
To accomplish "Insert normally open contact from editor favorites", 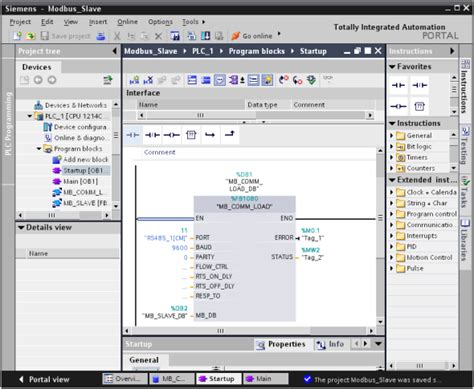I will [x=133, y=135].
